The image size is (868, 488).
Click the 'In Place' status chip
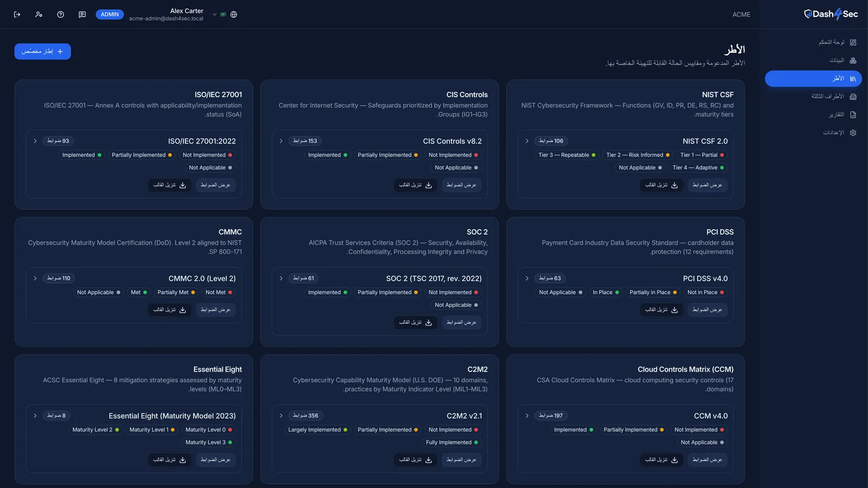605,292
